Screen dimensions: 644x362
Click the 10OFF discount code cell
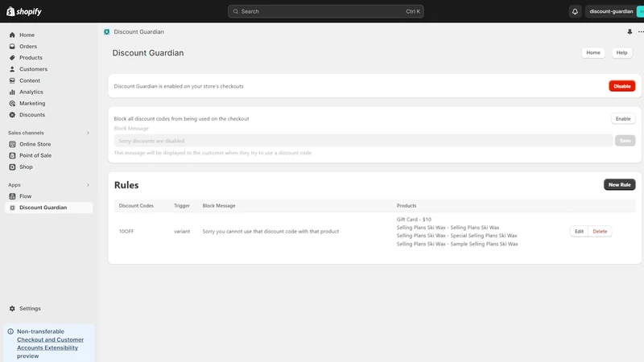[x=126, y=232]
